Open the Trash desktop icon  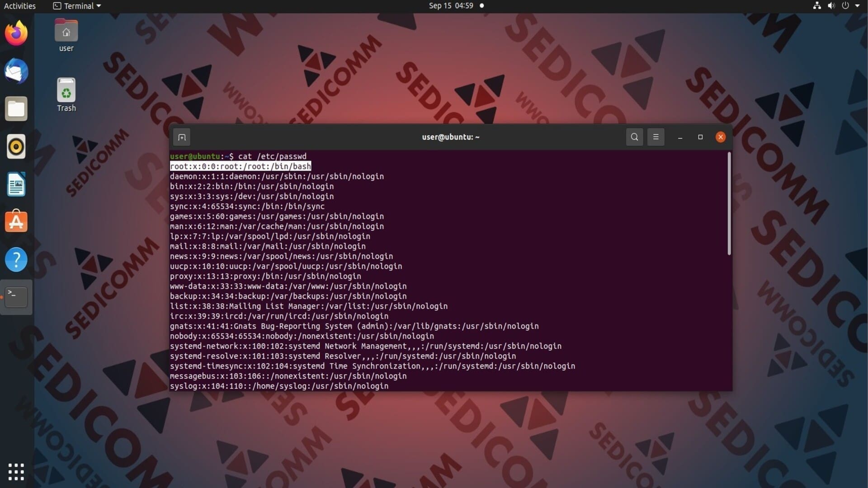pos(66,95)
